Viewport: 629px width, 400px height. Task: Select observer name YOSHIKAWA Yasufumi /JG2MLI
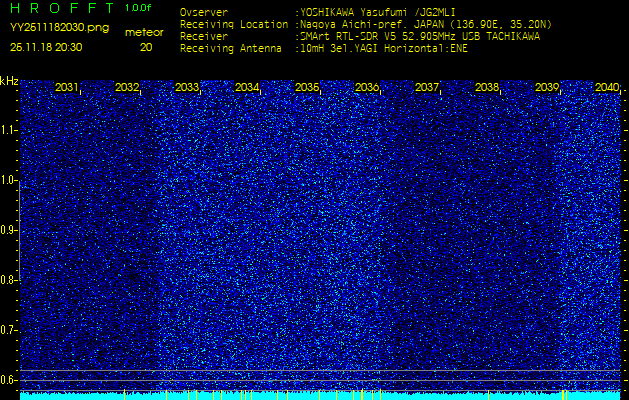click(x=377, y=12)
